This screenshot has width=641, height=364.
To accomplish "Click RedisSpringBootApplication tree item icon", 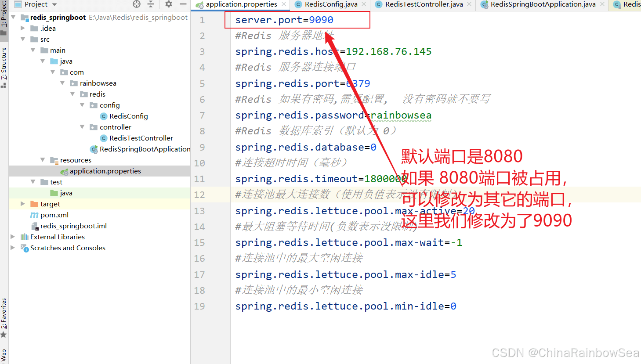I will 94,149.
